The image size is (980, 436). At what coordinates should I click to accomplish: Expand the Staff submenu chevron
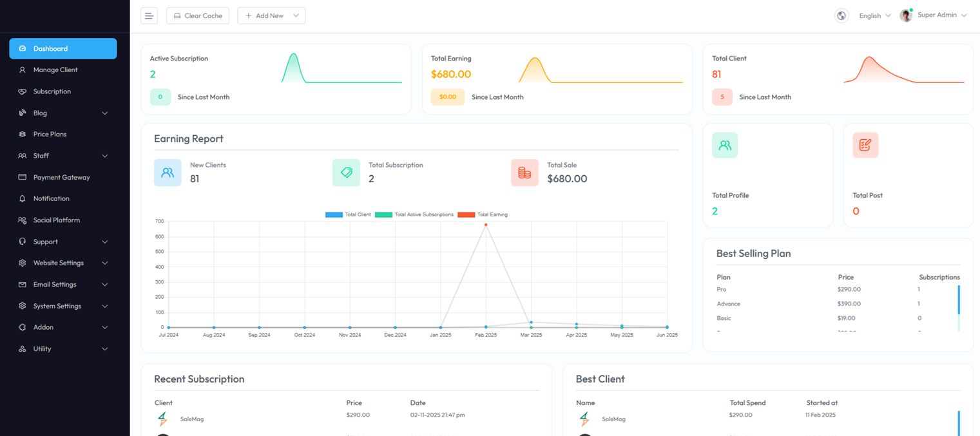[105, 156]
